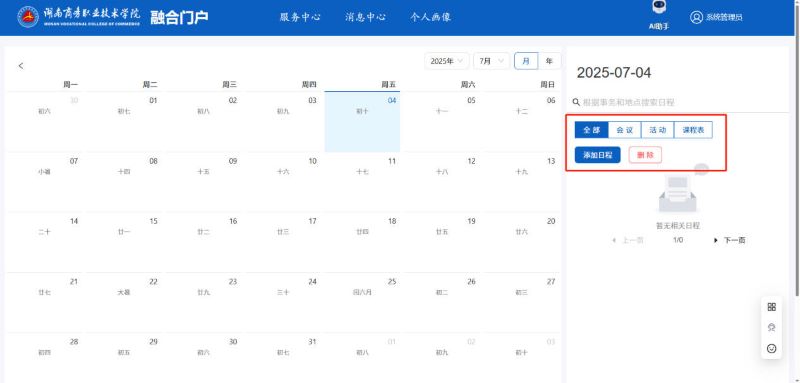Click the smiley feedback icon in the floating sidebar

click(x=771, y=348)
